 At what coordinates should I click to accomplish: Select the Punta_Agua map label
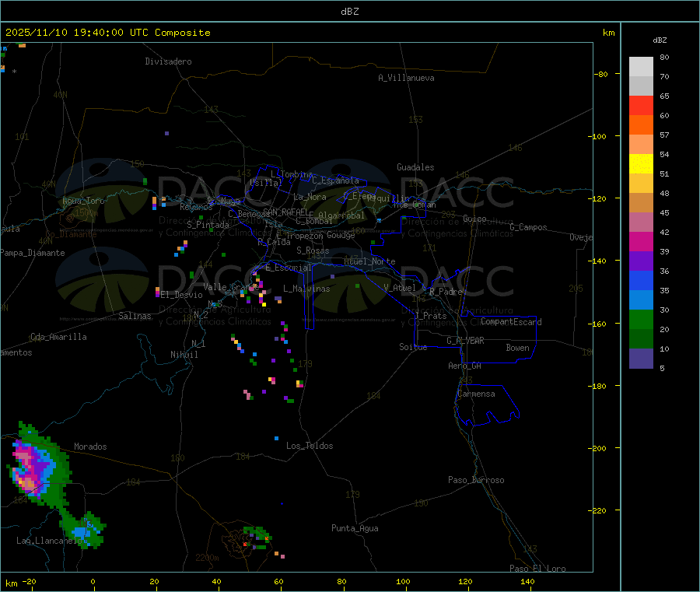(355, 528)
